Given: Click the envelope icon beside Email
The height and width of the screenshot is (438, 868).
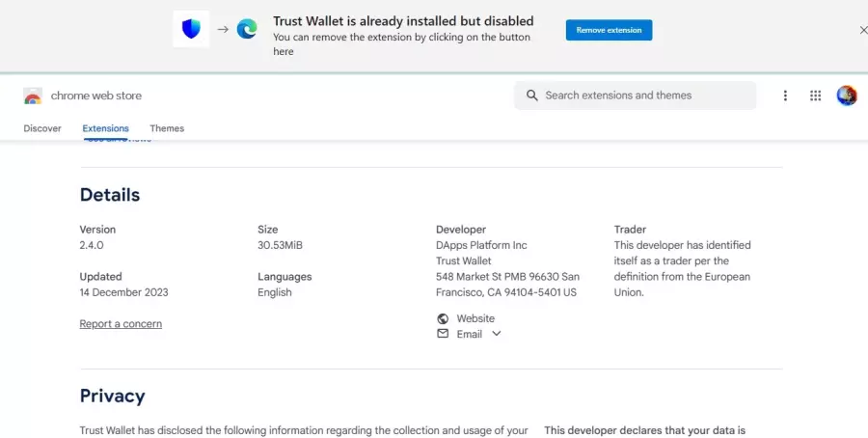Looking at the screenshot, I should click(443, 334).
